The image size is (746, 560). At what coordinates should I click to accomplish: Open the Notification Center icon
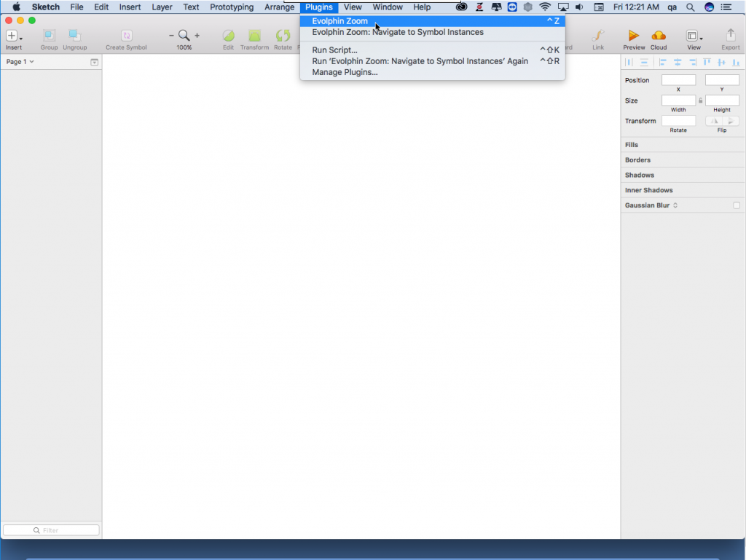point(726,7)
